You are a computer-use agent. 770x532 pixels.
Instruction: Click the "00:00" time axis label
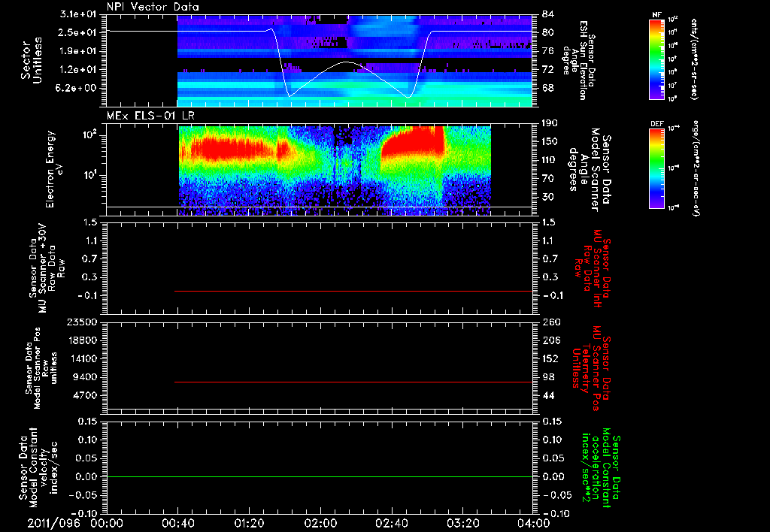click(x=107, y=523)
